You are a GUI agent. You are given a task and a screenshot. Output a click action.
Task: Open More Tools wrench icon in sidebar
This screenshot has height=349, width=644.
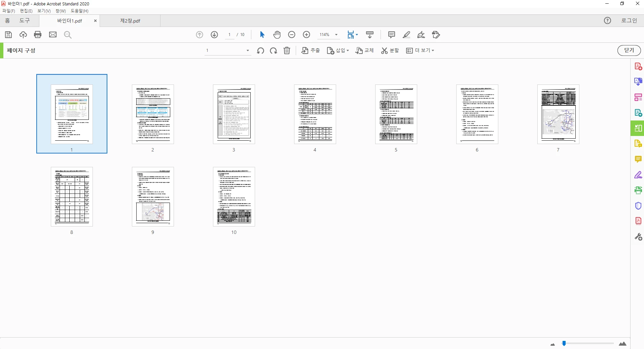click(x=638, y=237)
